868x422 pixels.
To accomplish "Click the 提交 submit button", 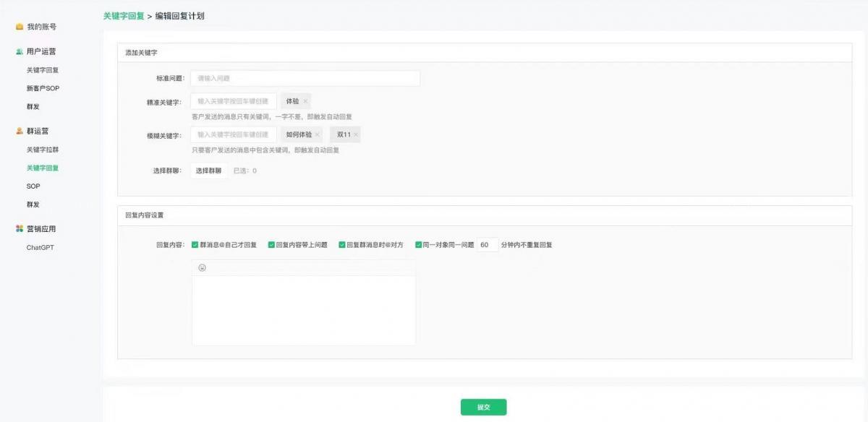I will [484, 407].
